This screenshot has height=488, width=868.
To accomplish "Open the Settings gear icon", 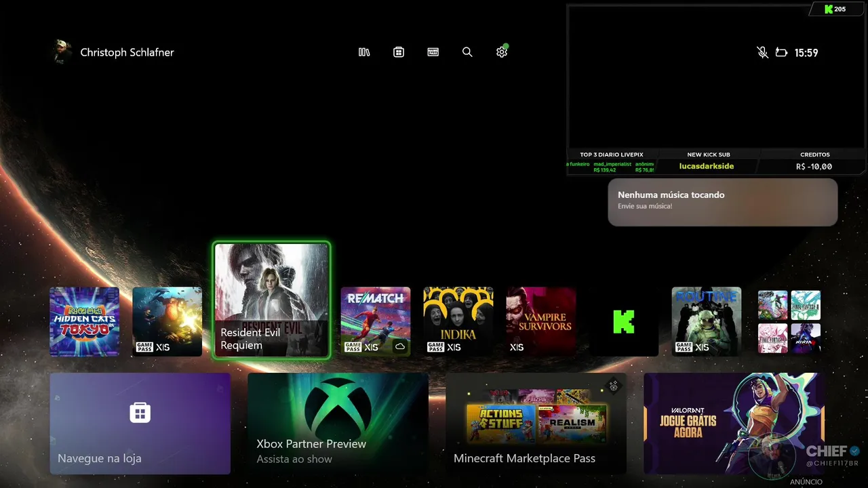I will click(x=502, y=52).
